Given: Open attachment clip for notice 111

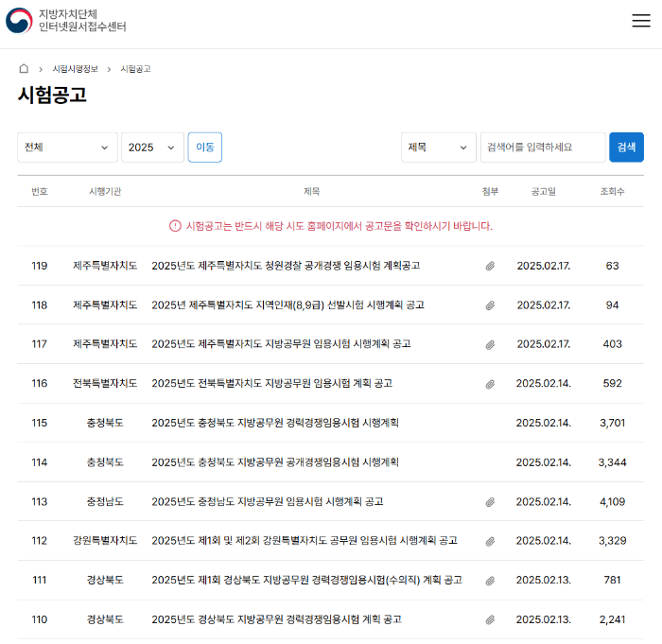Looking at the screenshot, I should (490, 581).
